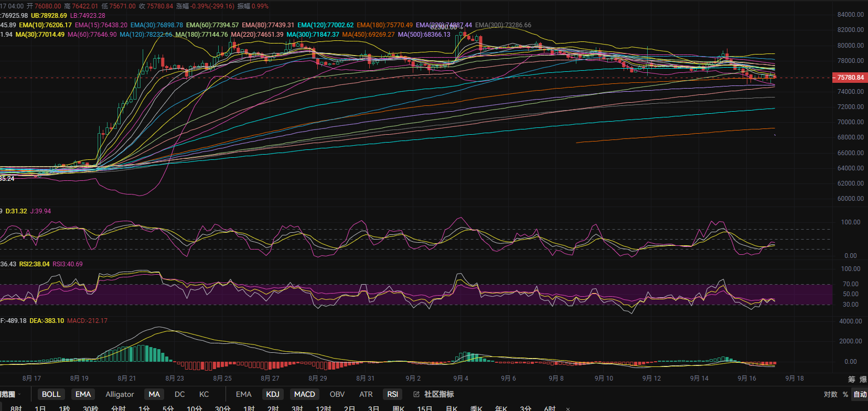
Task: Select the 1日 timeframe
Action: tap(40, 408)
